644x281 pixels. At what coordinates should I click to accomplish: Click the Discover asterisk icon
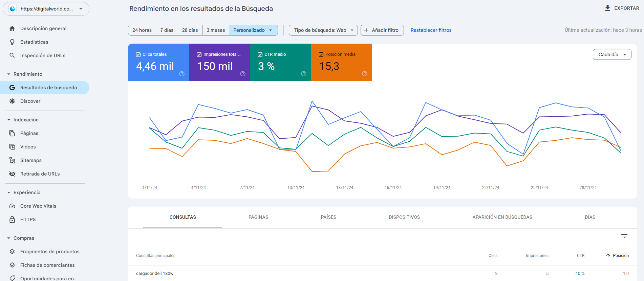click(x=12, y=101)
